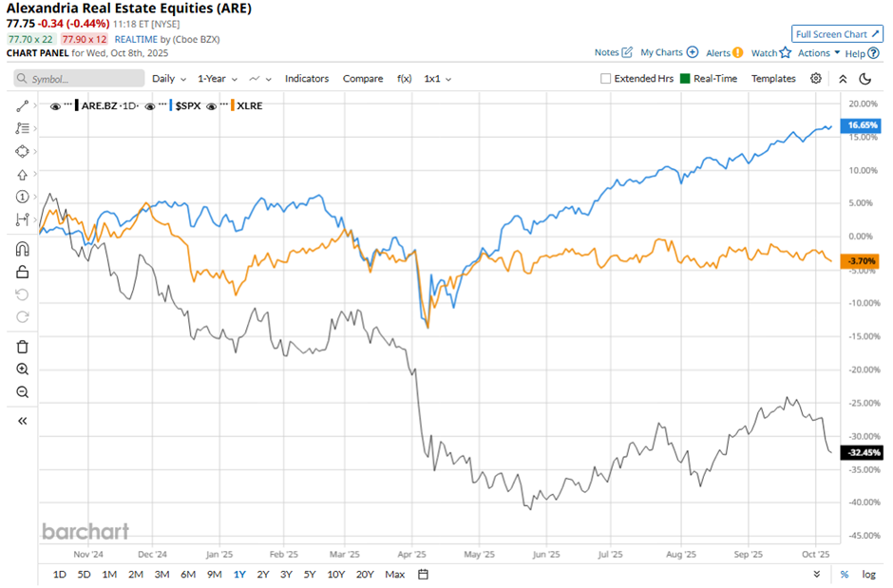Open the chart type line dropdown
This screenshot has width=893, height=588.
pos(260,79)
